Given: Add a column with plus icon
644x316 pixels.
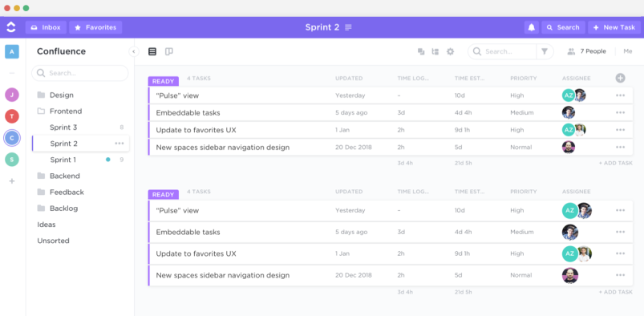Looking at the screenshot, I should click(x=620, y=78).
